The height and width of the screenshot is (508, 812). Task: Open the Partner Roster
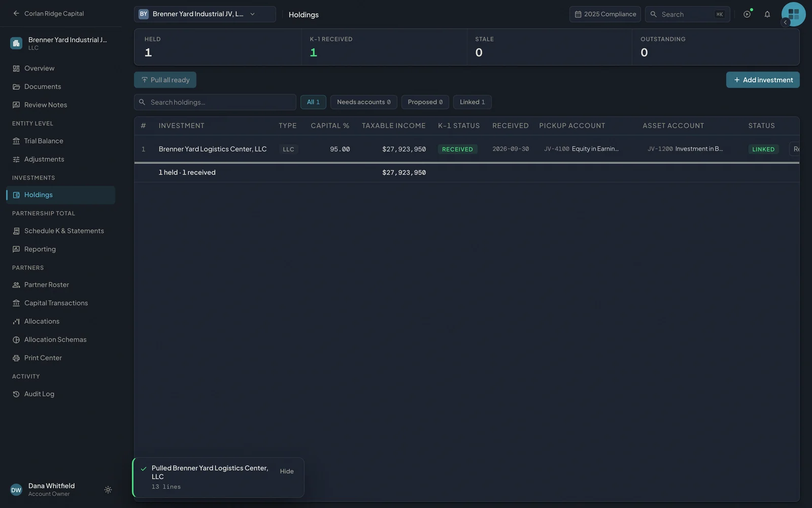(60, 285)
